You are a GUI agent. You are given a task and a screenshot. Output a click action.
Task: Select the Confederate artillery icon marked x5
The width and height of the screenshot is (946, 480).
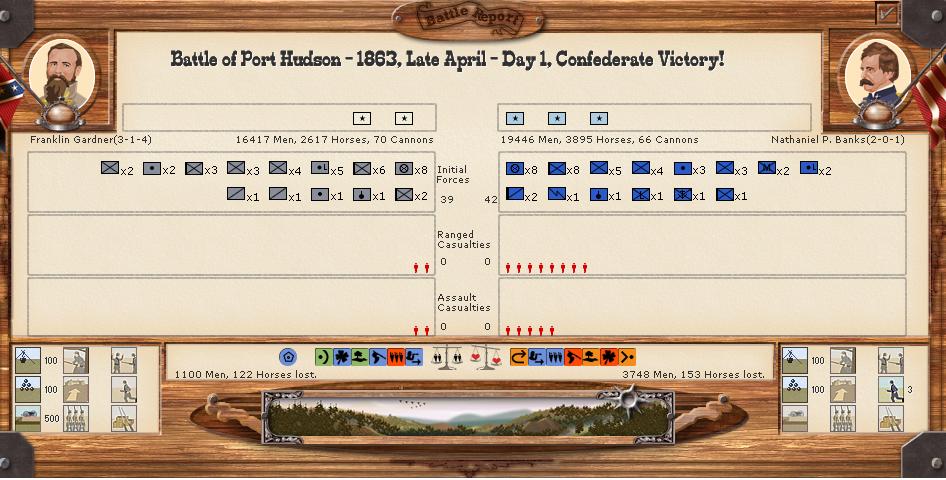[319, 169]
